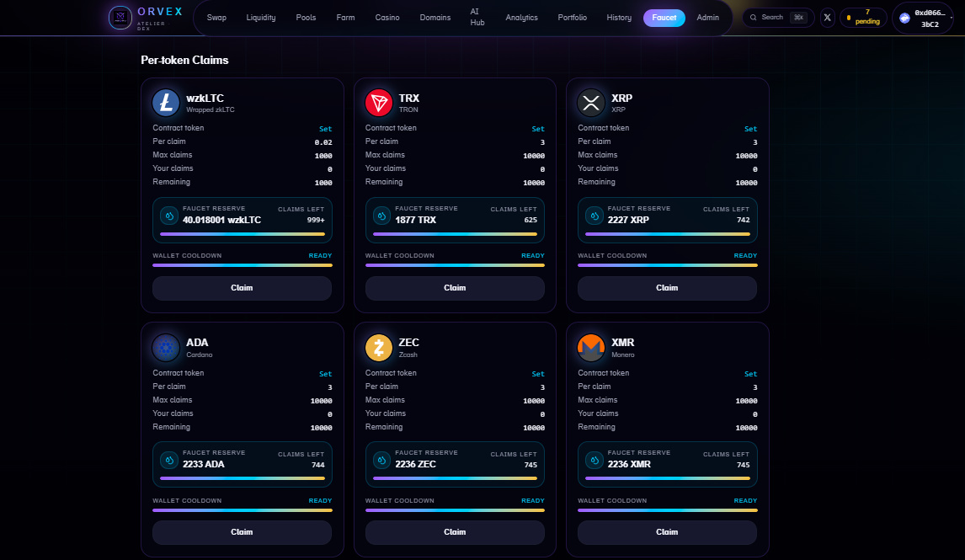The height and width of the screenshot is (560, 965).
Task: Open the Portfolio tab
Action: [572, 18]
